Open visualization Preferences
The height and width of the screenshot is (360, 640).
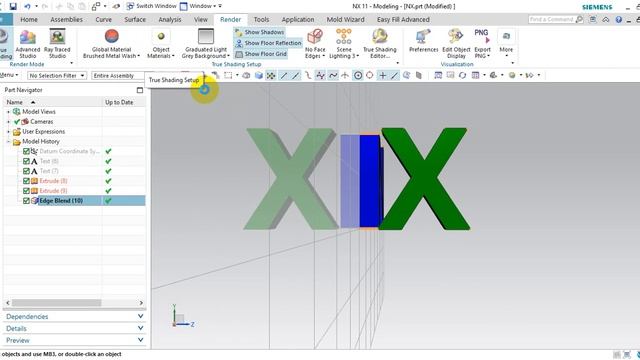(423, 41)
